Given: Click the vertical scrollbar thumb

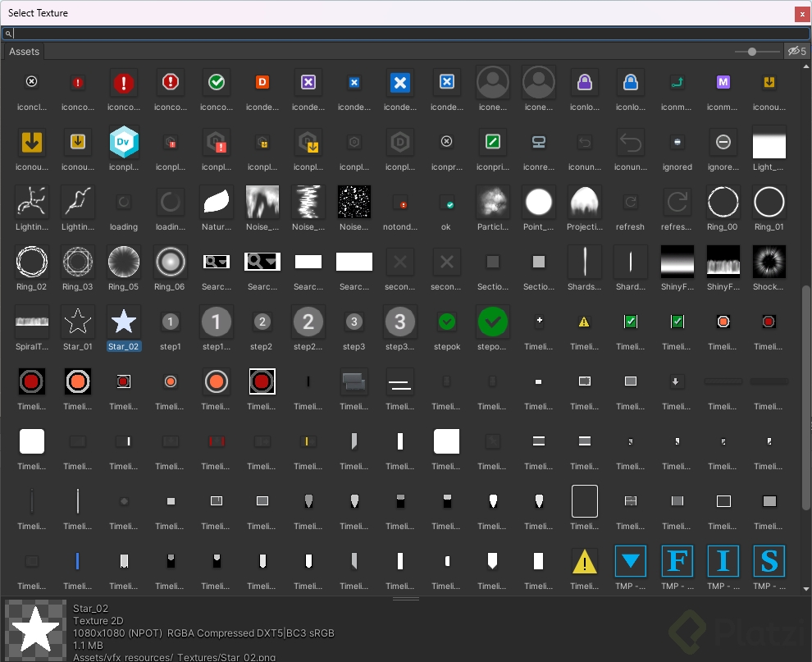Looking at the screenshot, I should click(805, 398).
